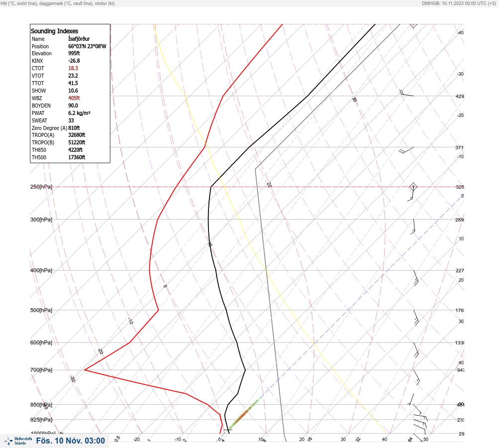Click the 'Sounding Indexes' title
Viewport: 499px width, 448px height.
(54, 31)
